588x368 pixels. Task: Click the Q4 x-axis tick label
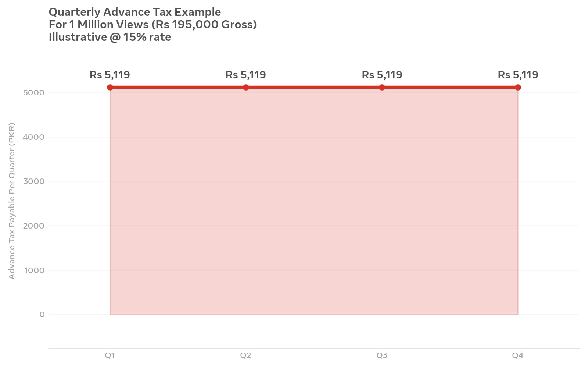[x=518, y=355]
